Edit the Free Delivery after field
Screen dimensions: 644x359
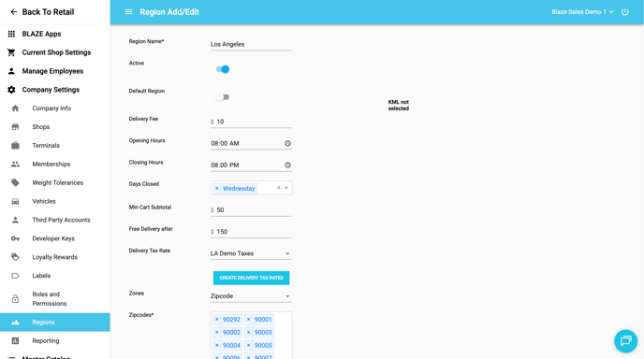click(x=251, y=232)
